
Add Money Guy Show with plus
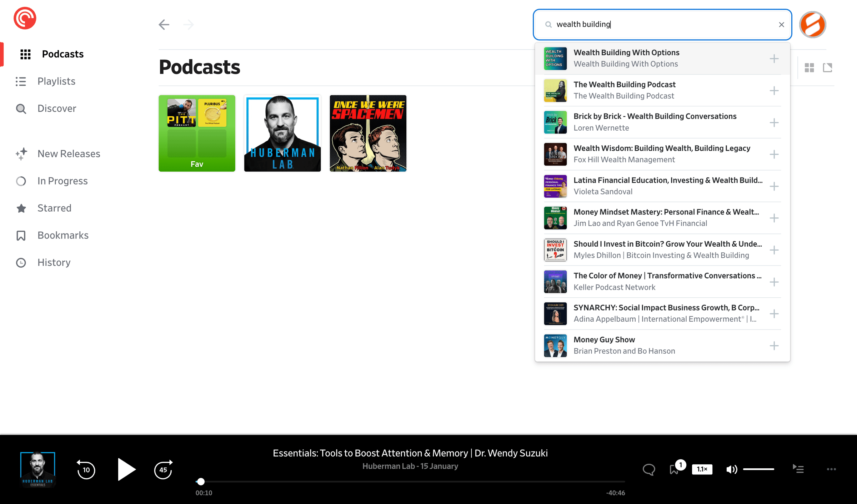(x=774, y=346)
